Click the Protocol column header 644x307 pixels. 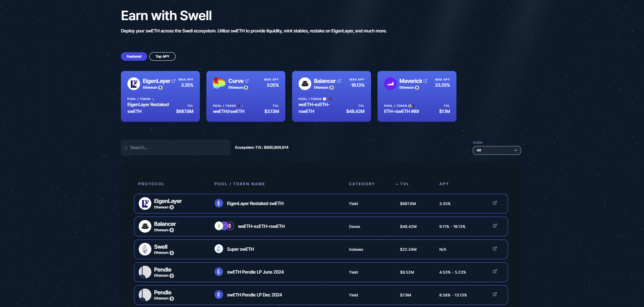click(x=151, y=184)
